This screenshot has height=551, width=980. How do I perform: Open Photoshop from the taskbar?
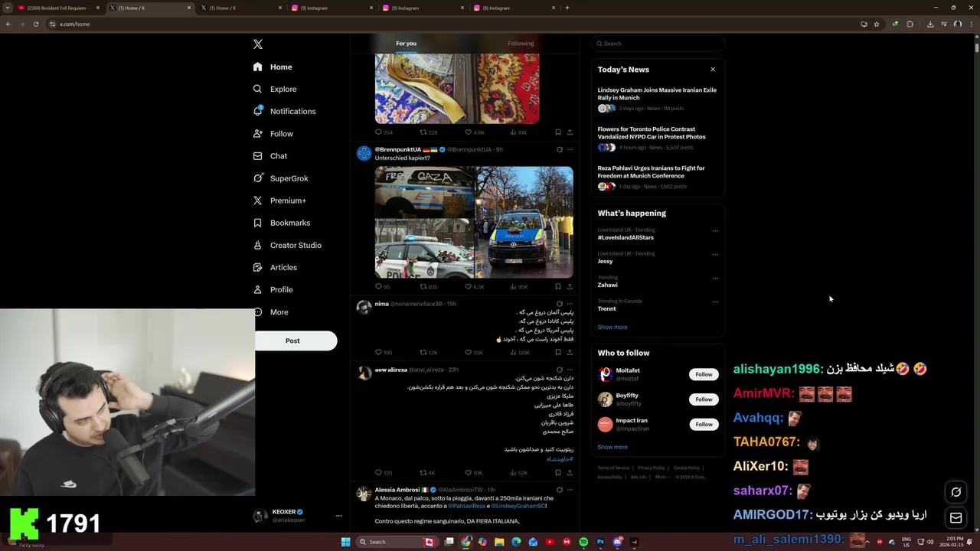600,542
